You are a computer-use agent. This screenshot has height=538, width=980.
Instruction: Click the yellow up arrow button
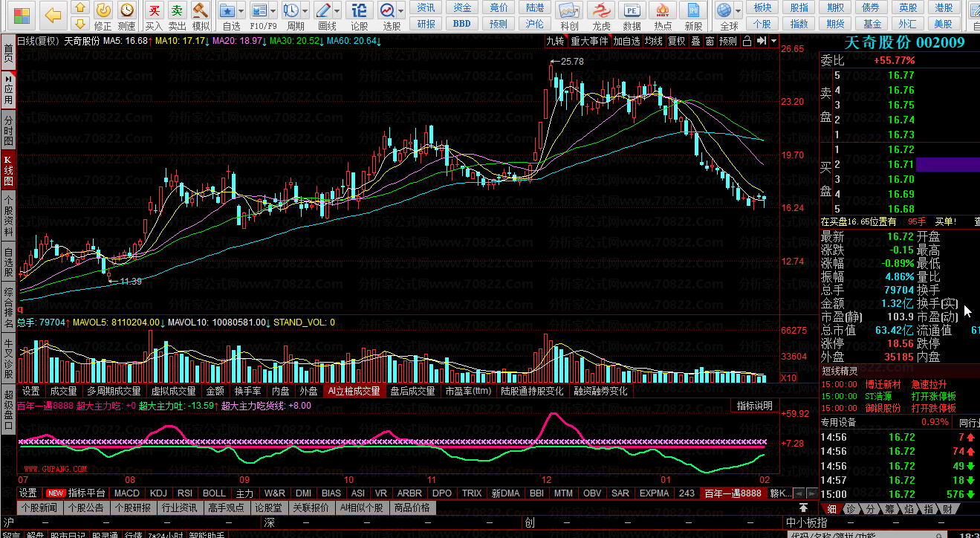click(80, 9)
